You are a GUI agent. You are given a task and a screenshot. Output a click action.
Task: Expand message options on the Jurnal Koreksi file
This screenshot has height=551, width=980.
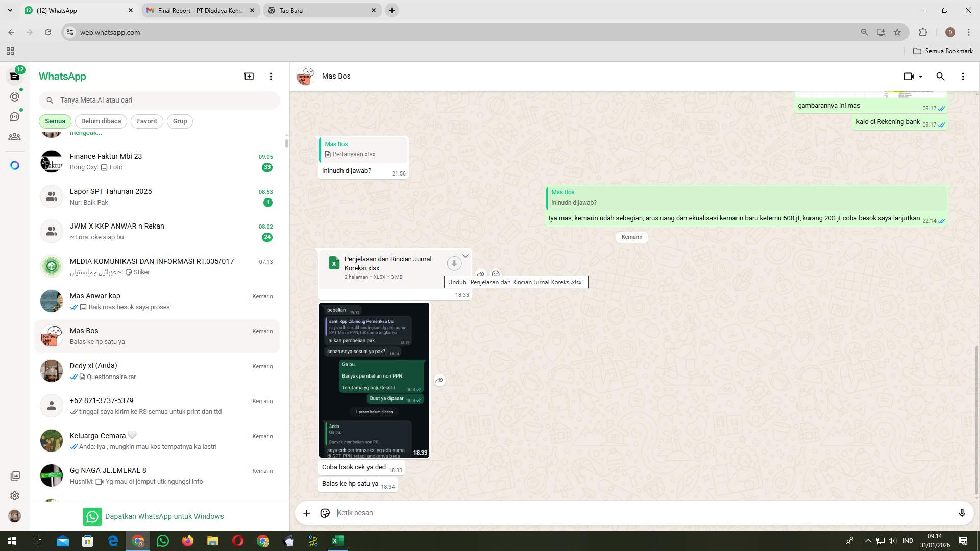tap(465, 256)
